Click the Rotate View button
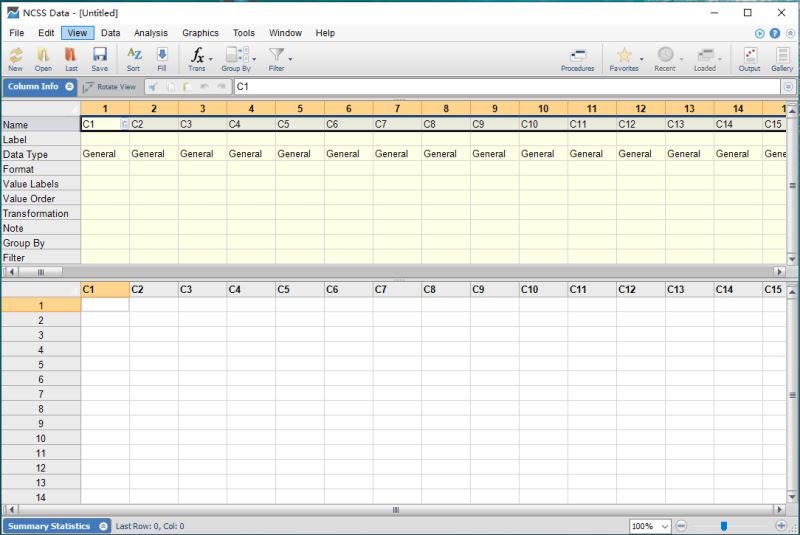Screen dimensions: 800x535 tap(110, 87)
